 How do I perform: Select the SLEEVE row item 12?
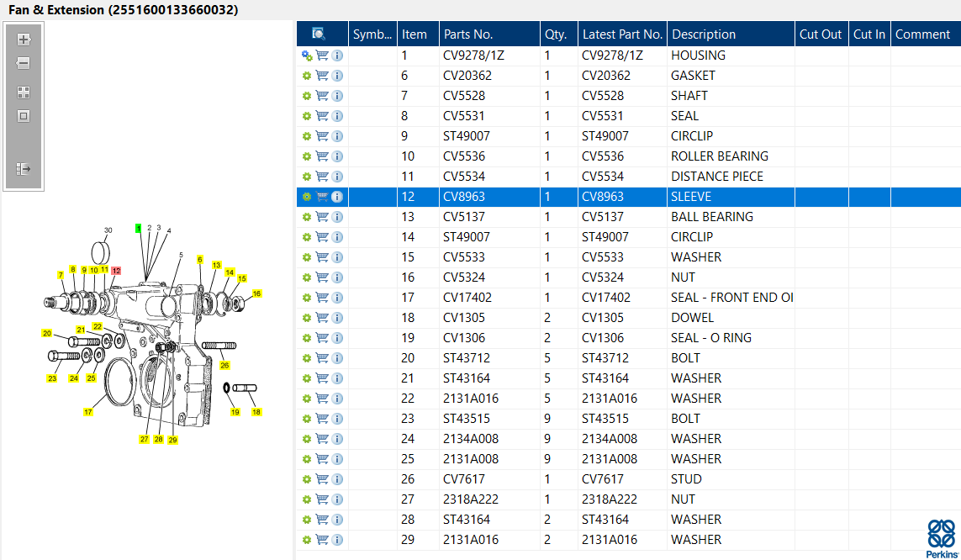[629, 197]
